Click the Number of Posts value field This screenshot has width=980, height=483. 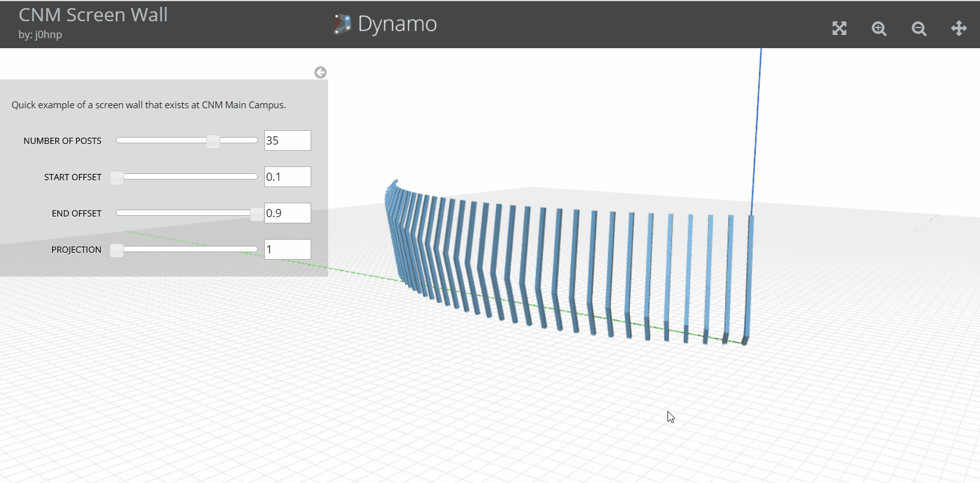[287, 141]
